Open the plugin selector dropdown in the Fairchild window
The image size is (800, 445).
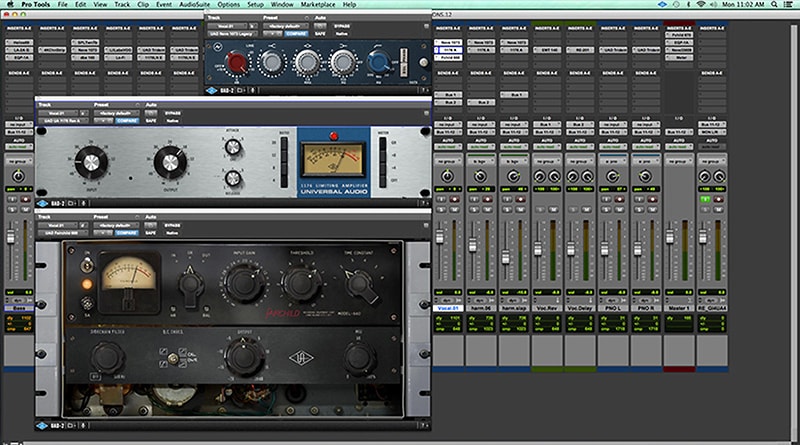(x=63, y=233)
